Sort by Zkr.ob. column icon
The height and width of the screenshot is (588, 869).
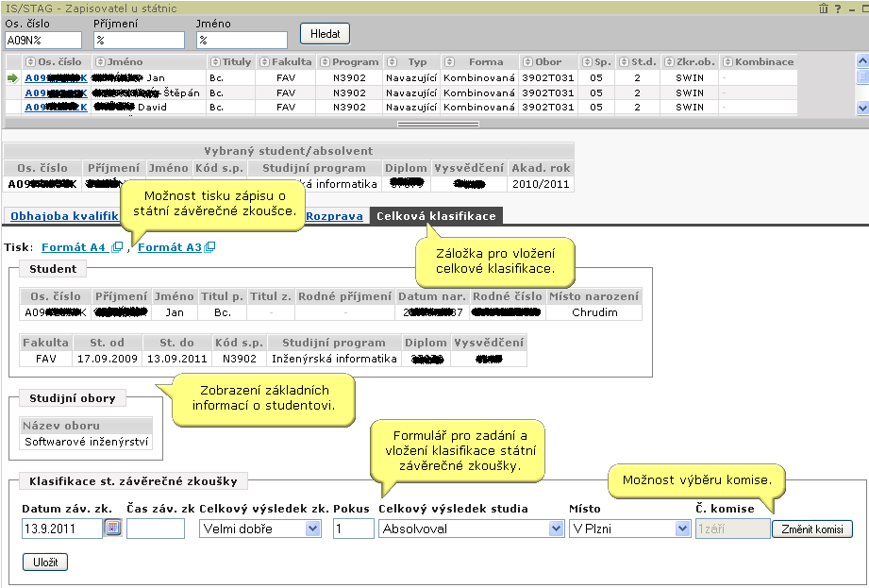pyautogui.click(x=670, y=62)
